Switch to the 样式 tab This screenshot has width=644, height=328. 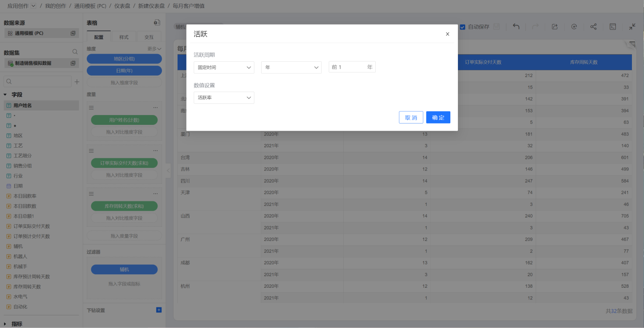(x=124, y=37)
